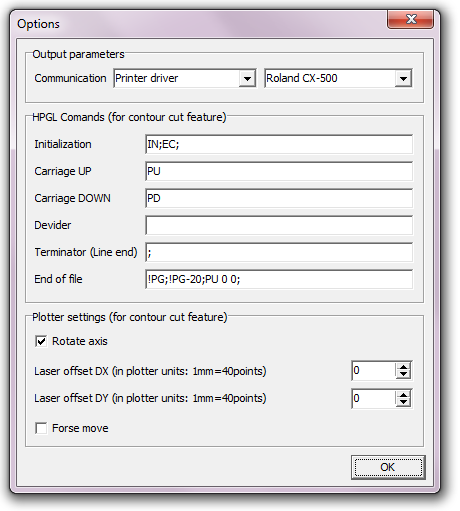Focus the empty Devider text field
The image size is (460, 511).
(279, 225)
